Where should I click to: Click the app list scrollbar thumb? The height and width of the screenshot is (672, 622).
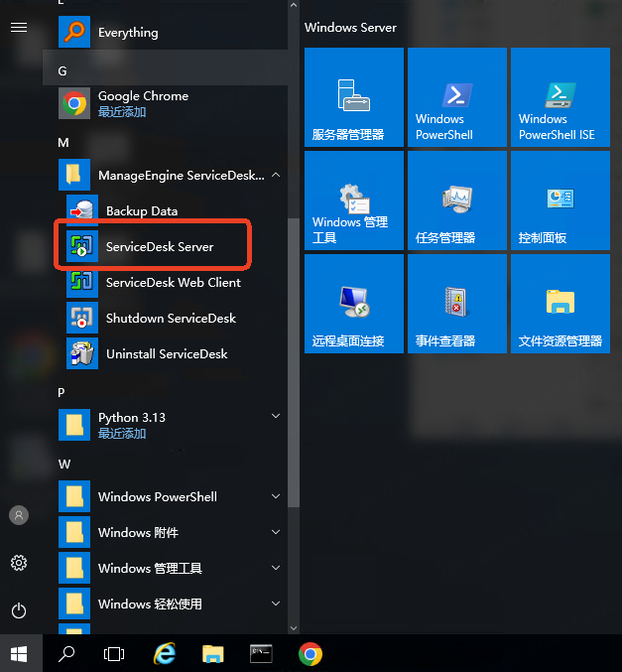(294, 362)
